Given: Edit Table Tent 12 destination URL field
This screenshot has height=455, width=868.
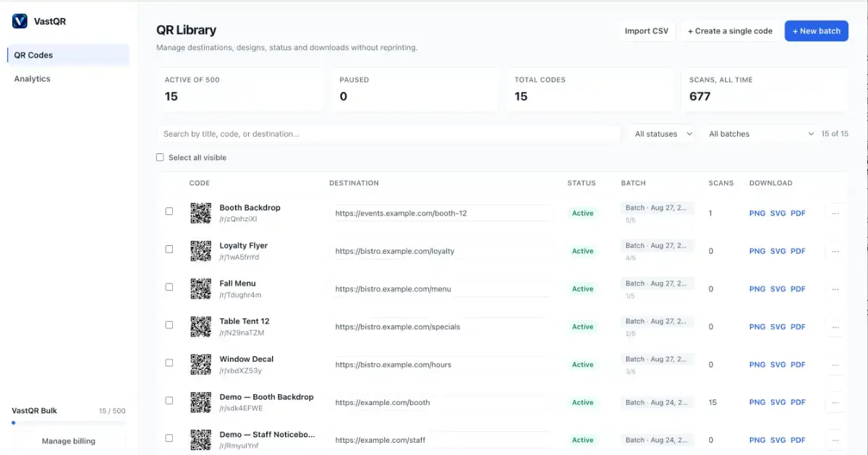Looking at the screenshot, I should (x=441, y=327).
